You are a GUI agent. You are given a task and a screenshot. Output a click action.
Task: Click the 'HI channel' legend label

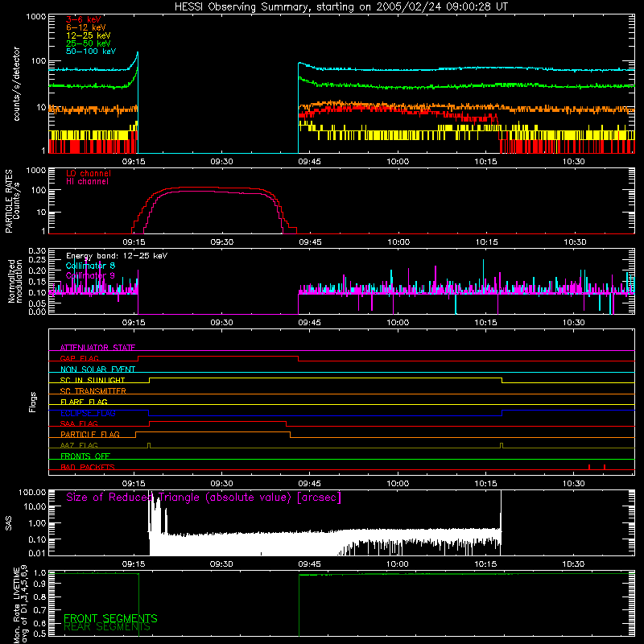(88, 181)
